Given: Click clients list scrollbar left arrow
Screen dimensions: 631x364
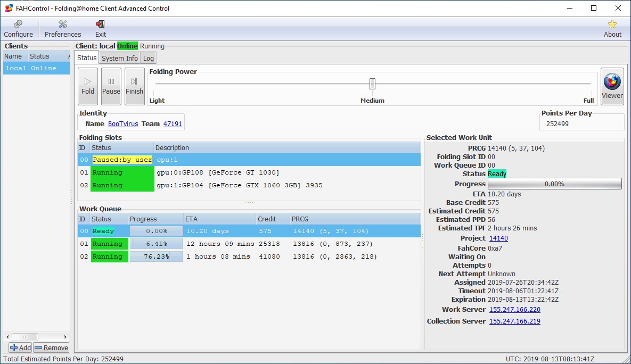Looking at the screenshot, I should pos(7,337).
